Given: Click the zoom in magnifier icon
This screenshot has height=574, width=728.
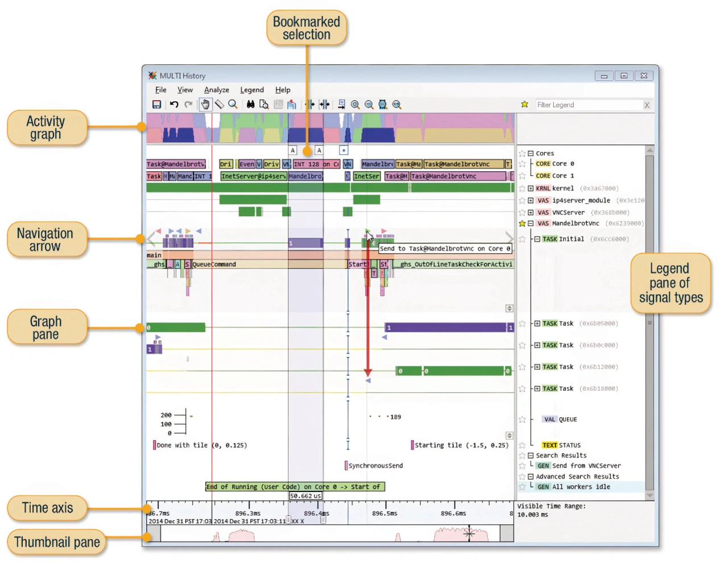Looking at the screenshot, I should point(355,105).
